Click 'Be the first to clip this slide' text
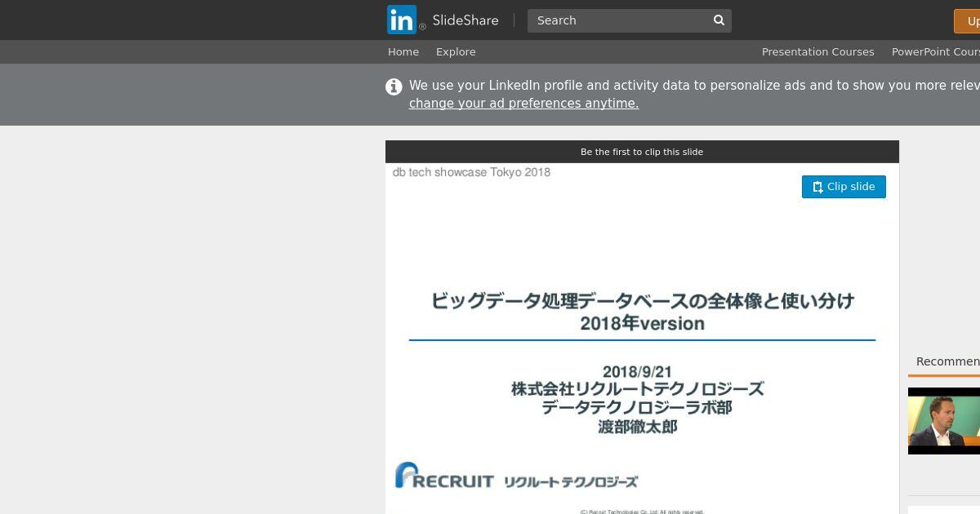Image resolution: width=980 pixels, height=514 pixels. point(642,152)
